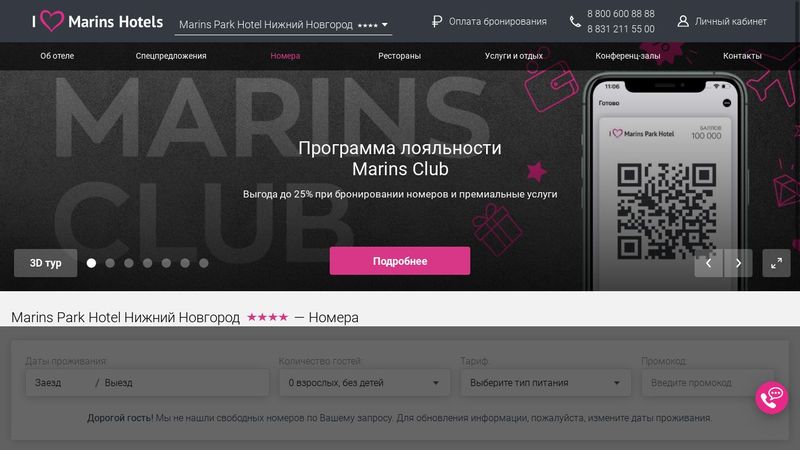
Task: Go to the Рестораны menu item
Action: click(399, 56)
